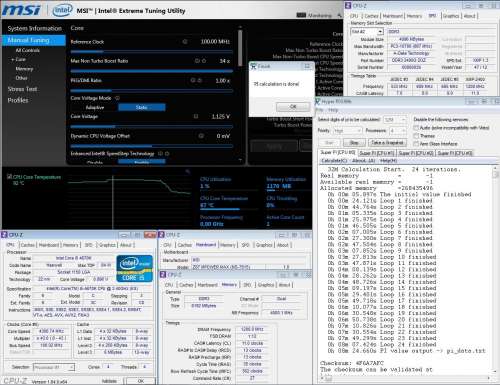Viewport: 500px width, 385px height.
Task: Open the Calculate menu in Super PI
Action: tap(334, 161)
